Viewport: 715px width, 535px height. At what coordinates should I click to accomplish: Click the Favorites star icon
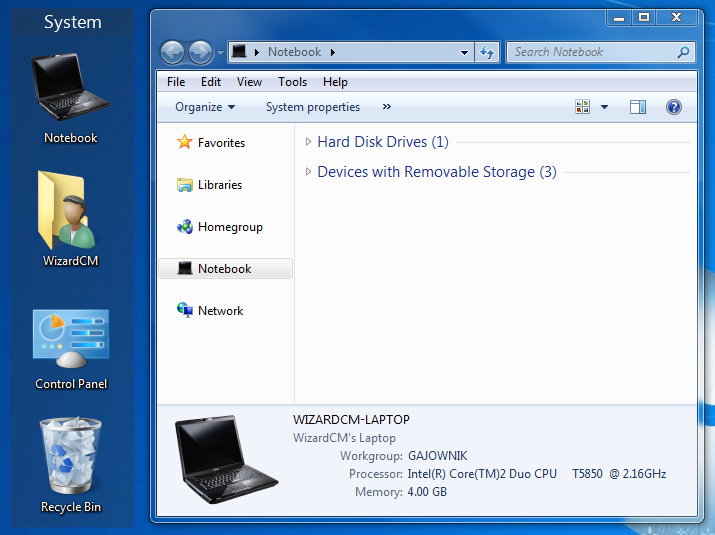(x=185, y=142)
